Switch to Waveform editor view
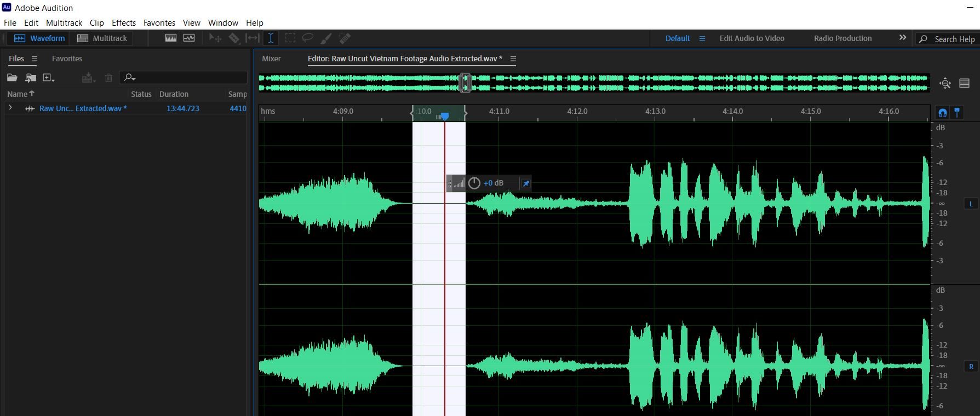 (39, 38)
